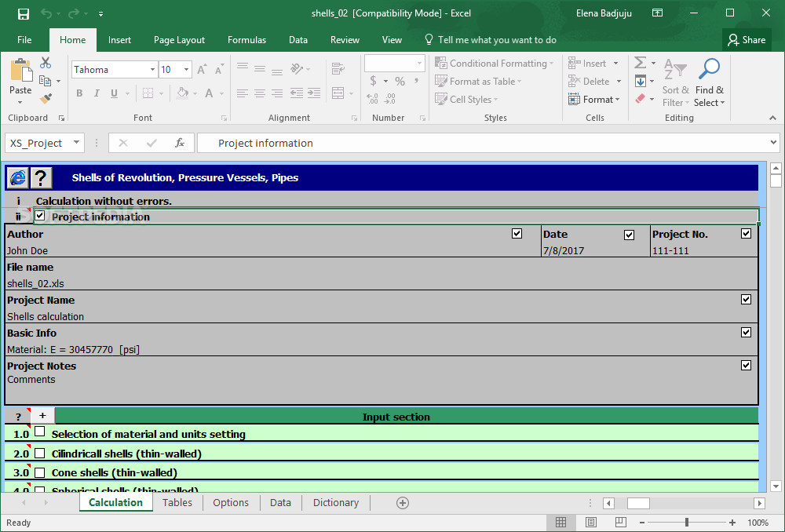Increase font size with larger A icon

click(202, 70)
